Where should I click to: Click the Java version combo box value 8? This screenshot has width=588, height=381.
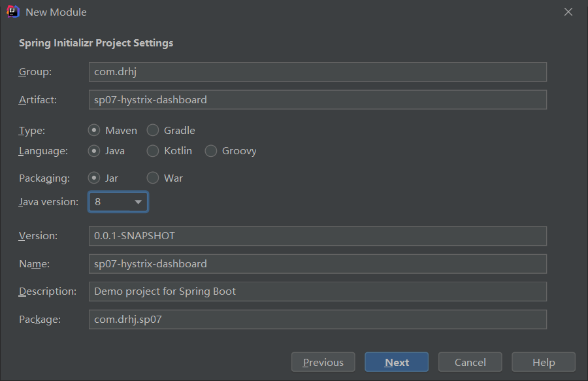pyautogui.click(x=118, y=202)
